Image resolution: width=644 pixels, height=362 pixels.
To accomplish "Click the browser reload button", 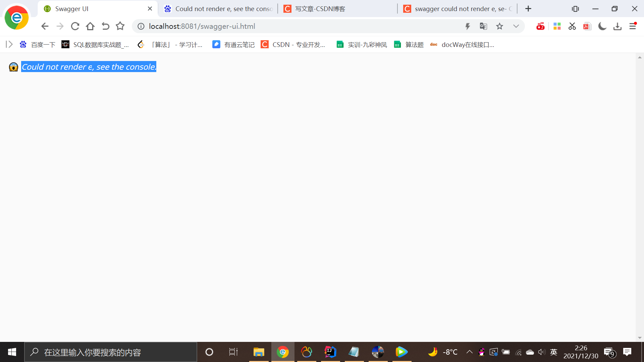I will coord(75,26).
